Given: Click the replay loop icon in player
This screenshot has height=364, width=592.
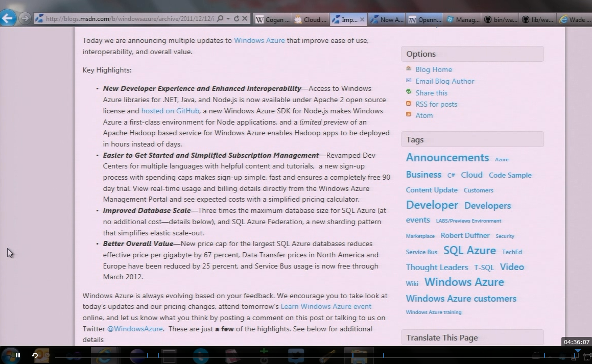Looking at the screenshot, I should [x=35, y=355].
